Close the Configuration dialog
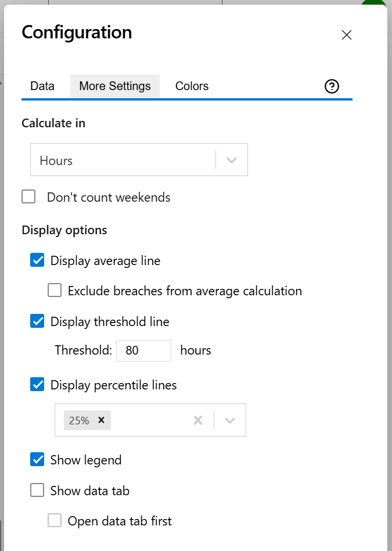Screen dimensions: 392x551 click(347, 35)
